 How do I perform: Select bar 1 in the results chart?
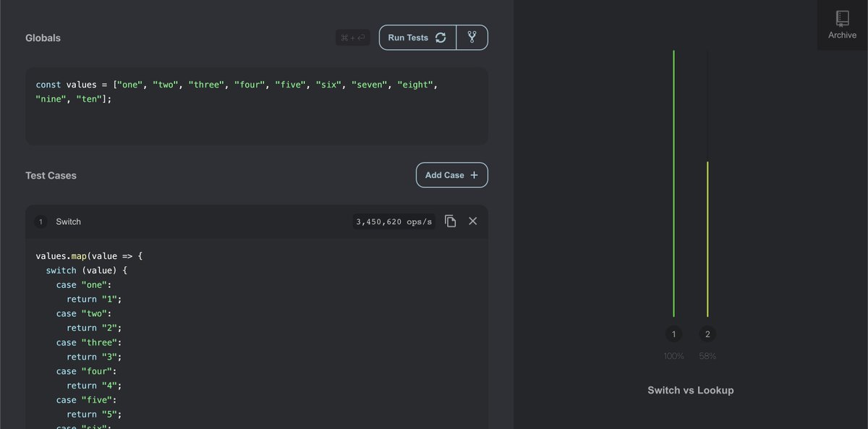tap(673, 184)
